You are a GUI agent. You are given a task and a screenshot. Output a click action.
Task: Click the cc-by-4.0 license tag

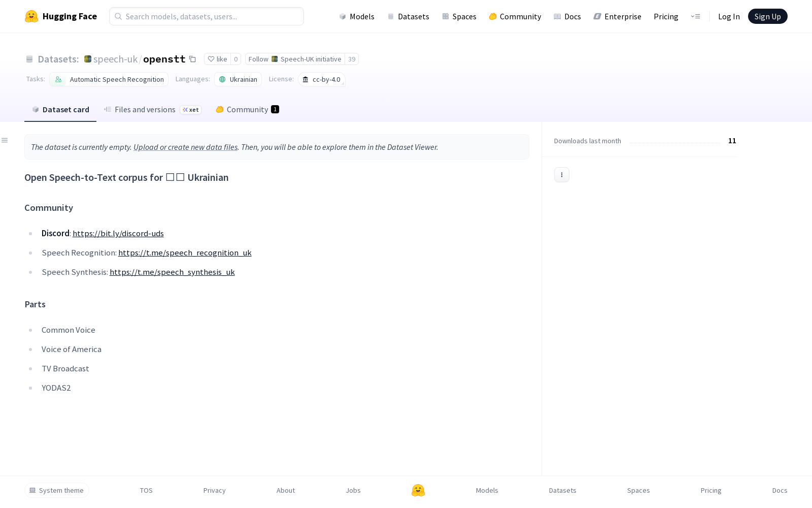pos(322,79)
